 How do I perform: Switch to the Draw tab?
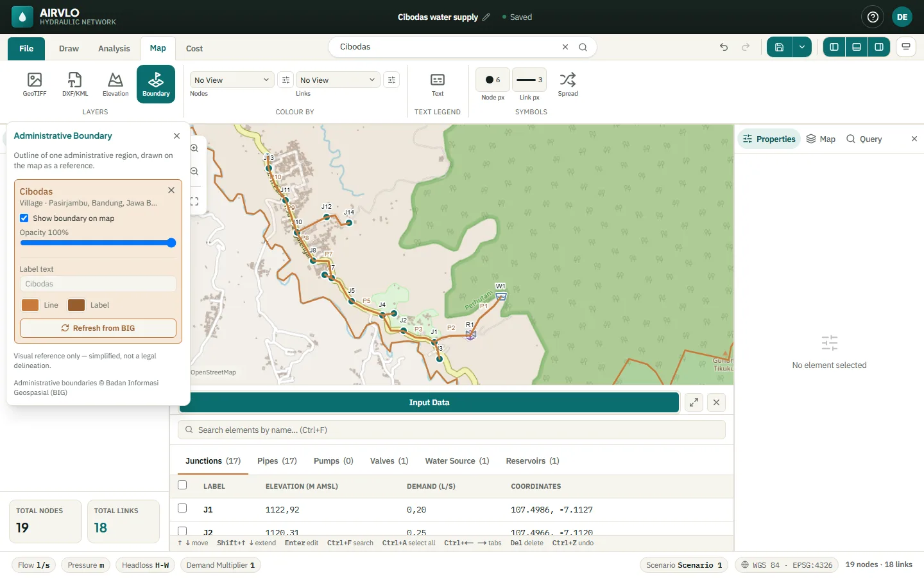coord(69,49)
